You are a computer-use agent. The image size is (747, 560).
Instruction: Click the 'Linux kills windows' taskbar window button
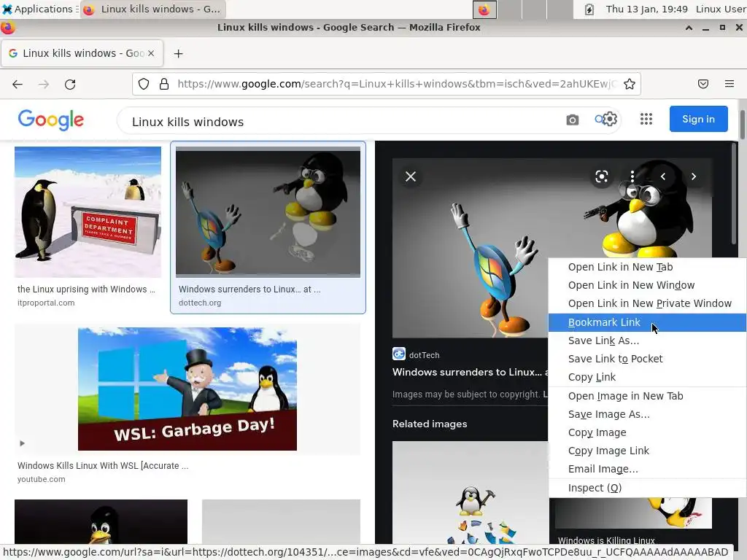(153, 9)
